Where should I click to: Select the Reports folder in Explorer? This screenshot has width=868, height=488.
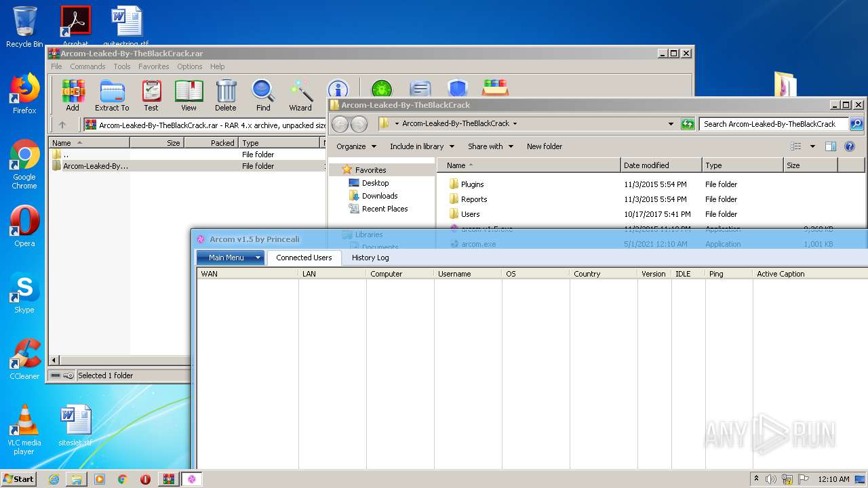tap(474, 199)
